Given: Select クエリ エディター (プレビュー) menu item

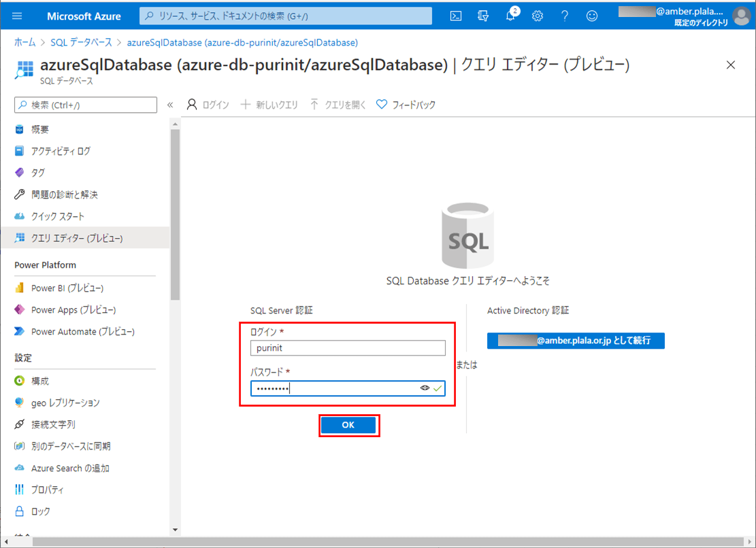Looking at the screenshot, I should point(85,238).
